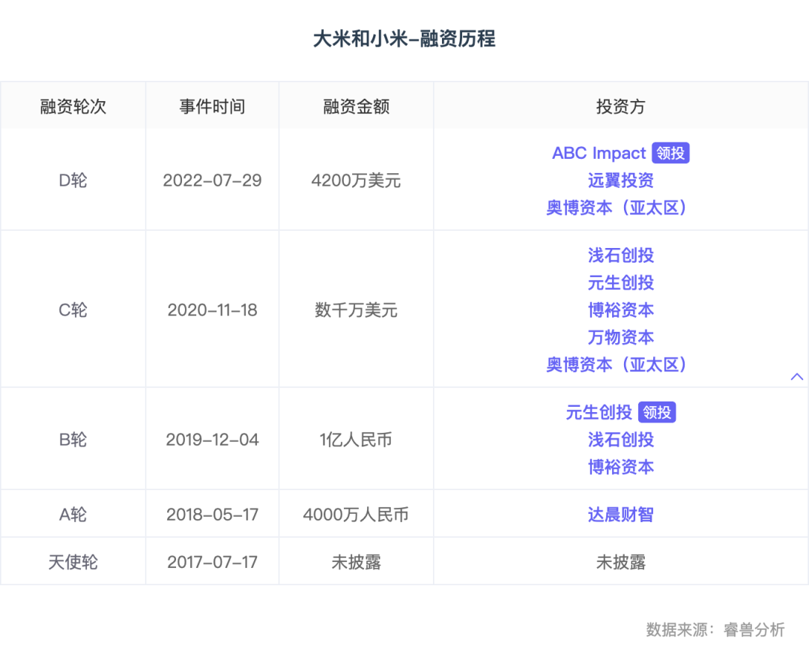Click the 2022-07-29 date cell

tap(212, 181)
